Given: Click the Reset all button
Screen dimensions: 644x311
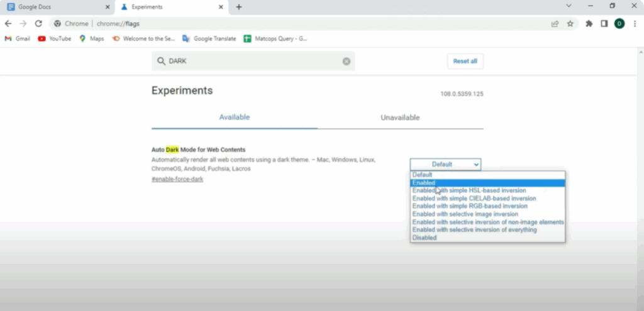Looking at the screenshot, I should (x=465, y=61).
